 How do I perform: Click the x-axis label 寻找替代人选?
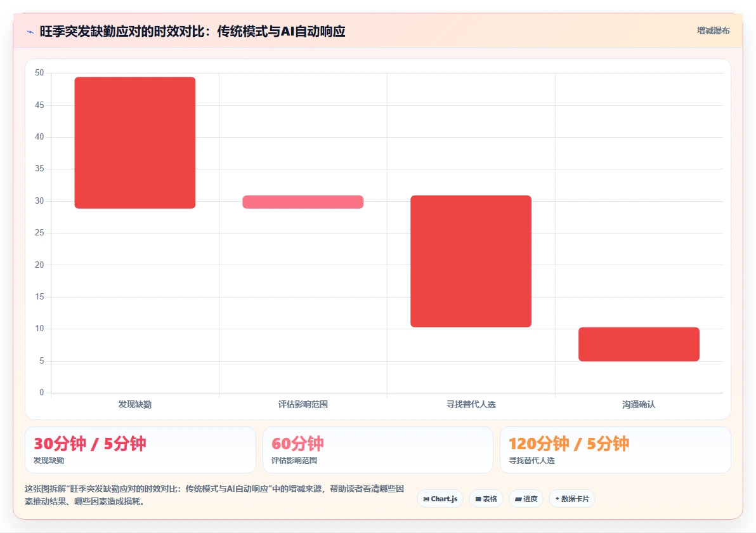[x=471, y=404]
